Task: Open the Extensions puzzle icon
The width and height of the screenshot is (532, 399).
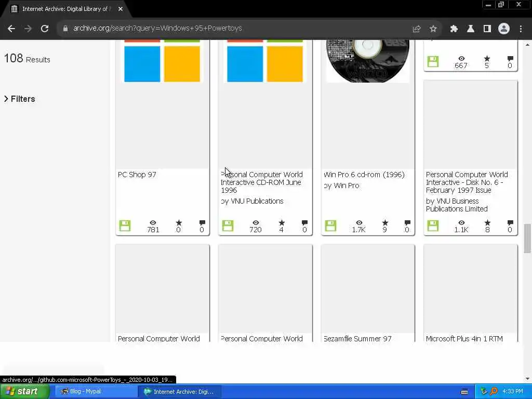Action: [454, 29]
